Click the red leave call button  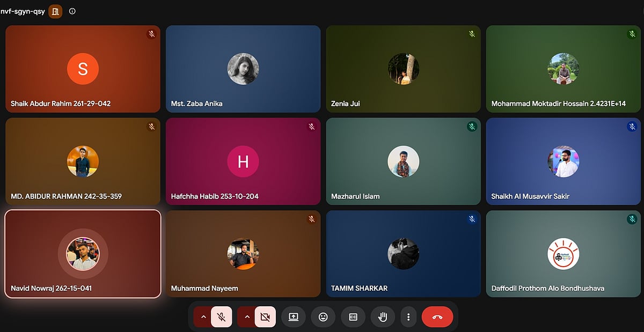tap(437, 316)
